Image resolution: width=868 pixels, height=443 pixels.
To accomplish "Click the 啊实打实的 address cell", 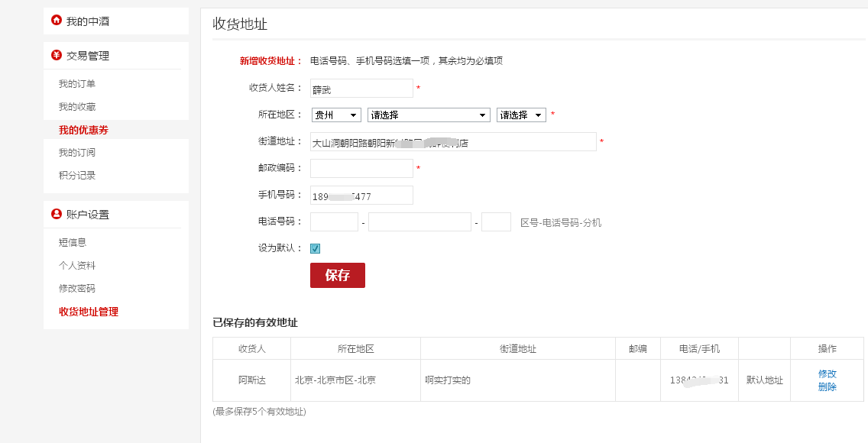I will point(517,380).
